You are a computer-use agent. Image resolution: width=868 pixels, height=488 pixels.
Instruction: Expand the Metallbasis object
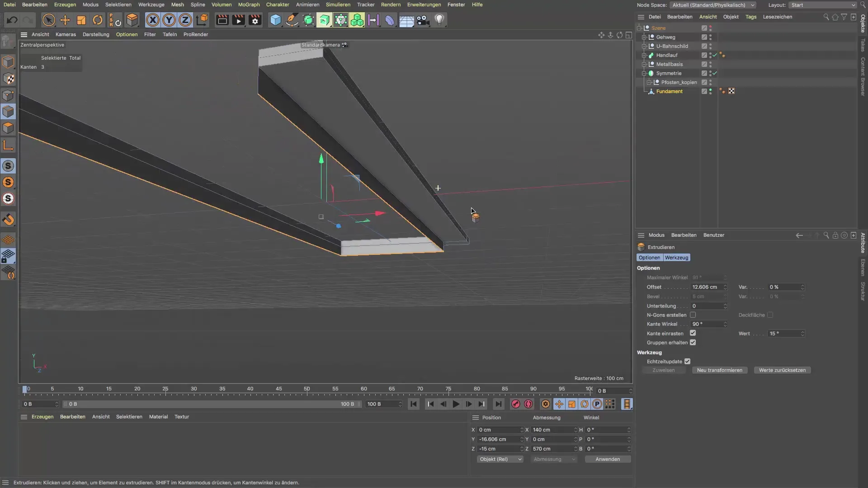(644, 64)
